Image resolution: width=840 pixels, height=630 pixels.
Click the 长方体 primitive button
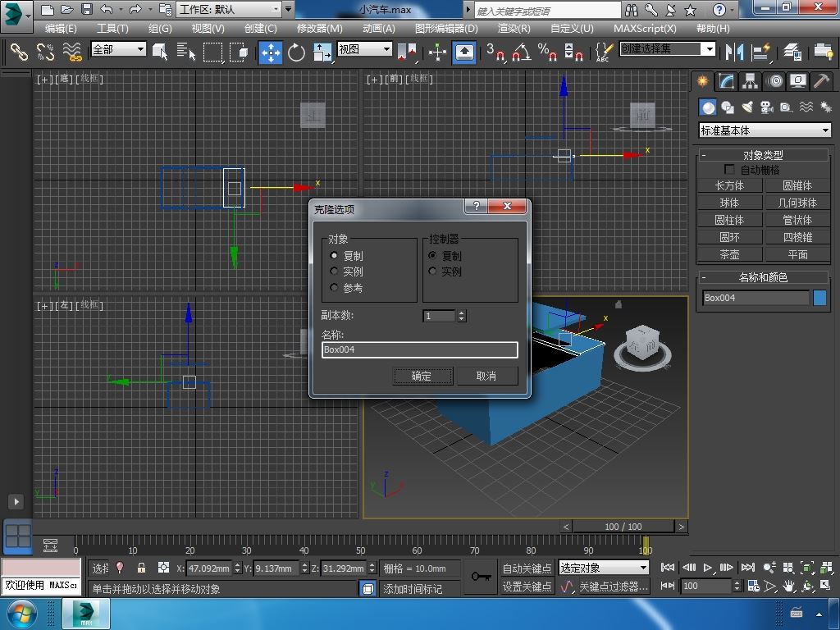tap(729, 185)
